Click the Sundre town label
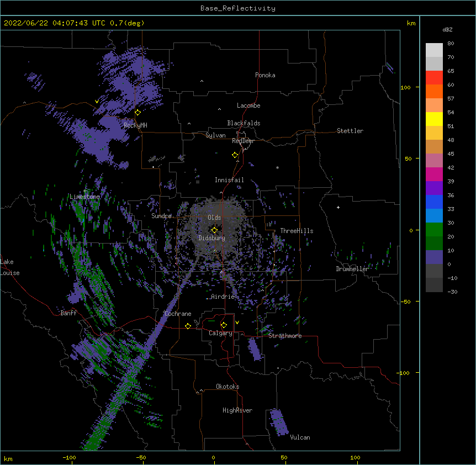Screen dimensions: 476x465 pyautogui.click(x=161, y=216)
